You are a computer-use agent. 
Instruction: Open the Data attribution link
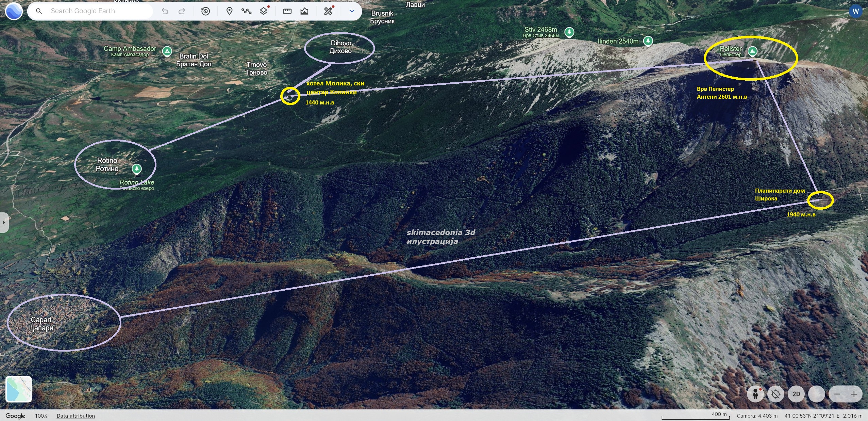point(76,416)
